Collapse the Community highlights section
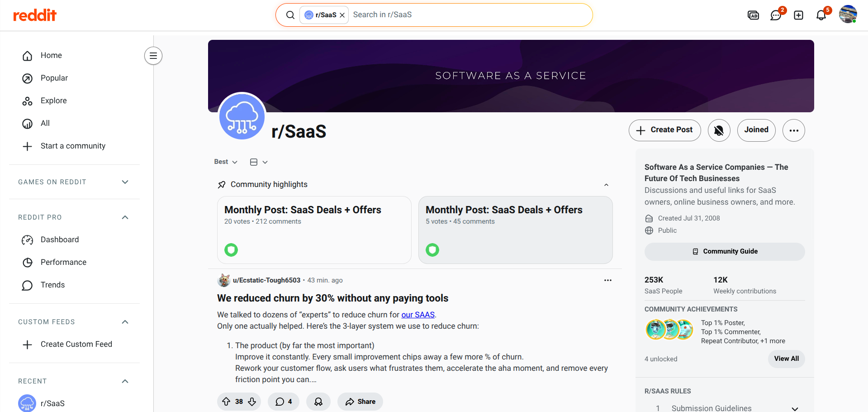Viewport: 868px width, 412px height. point(606,185)
